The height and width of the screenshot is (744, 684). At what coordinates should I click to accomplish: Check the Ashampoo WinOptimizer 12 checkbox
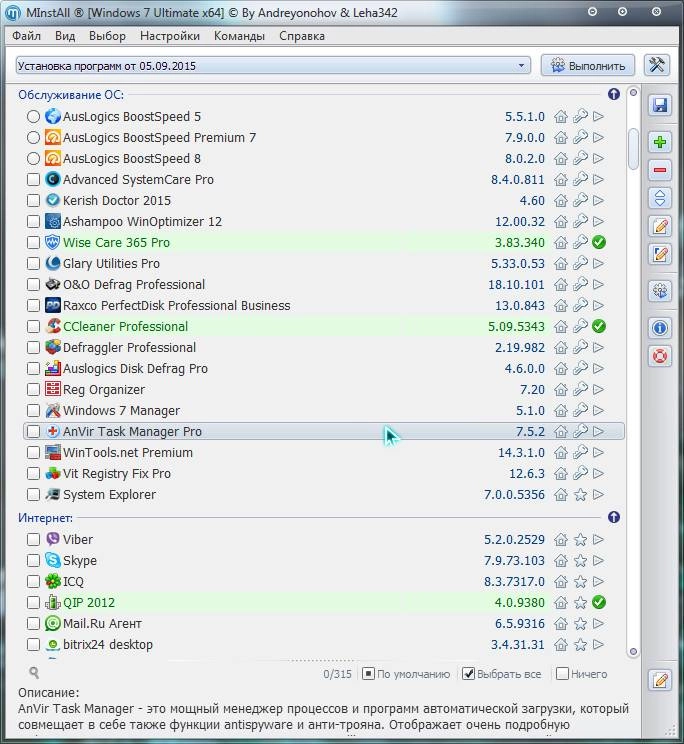pyautogui.click(x=33, y=221)
